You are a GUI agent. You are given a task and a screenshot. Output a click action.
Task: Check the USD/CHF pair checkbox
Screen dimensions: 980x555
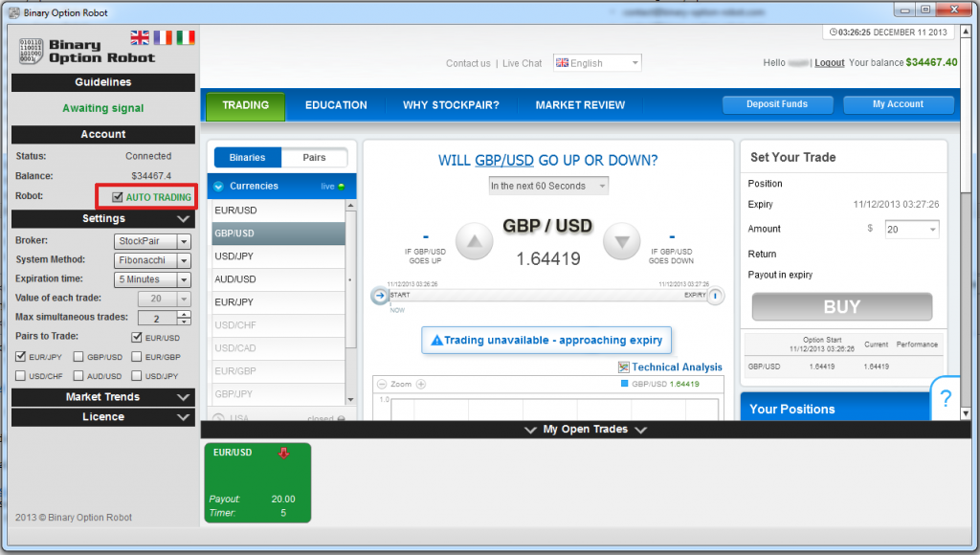[x=21, y=376]
